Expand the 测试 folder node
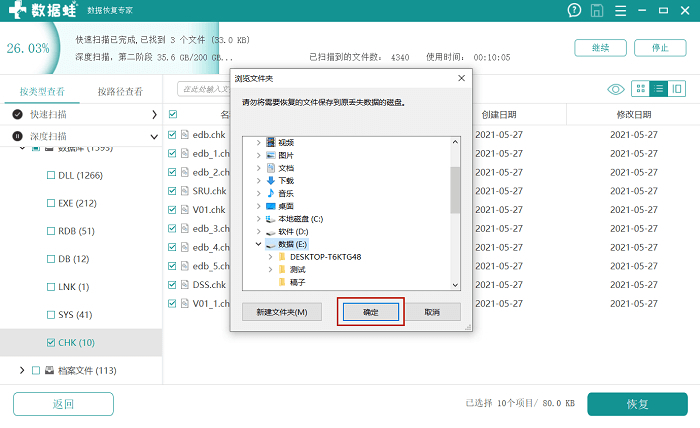The width and height of the screenshot is (700, 428). pyautogui.click(x=270, y=270)
